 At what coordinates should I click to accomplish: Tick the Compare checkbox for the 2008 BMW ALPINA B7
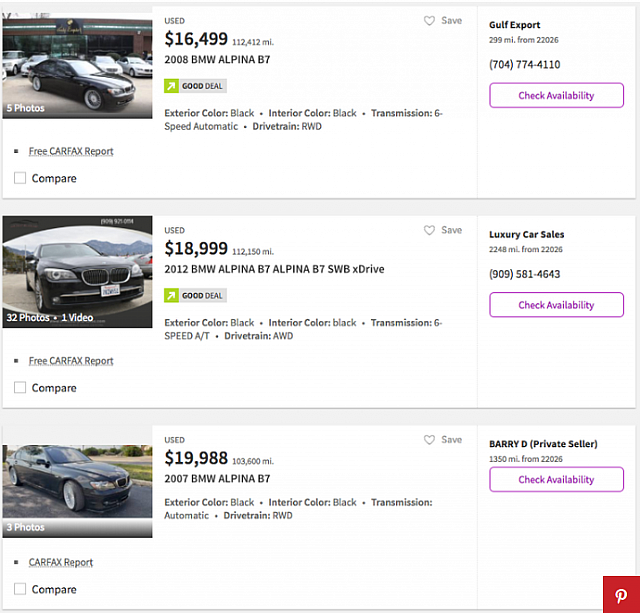pos(20,178)
